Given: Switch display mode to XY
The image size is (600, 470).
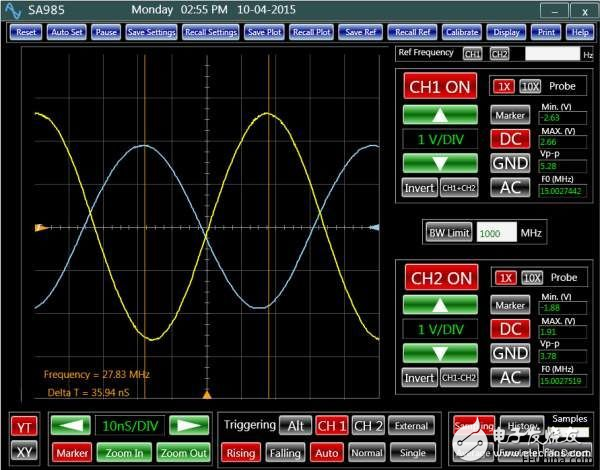Looking at the screenshot, I should coord(24,452).
